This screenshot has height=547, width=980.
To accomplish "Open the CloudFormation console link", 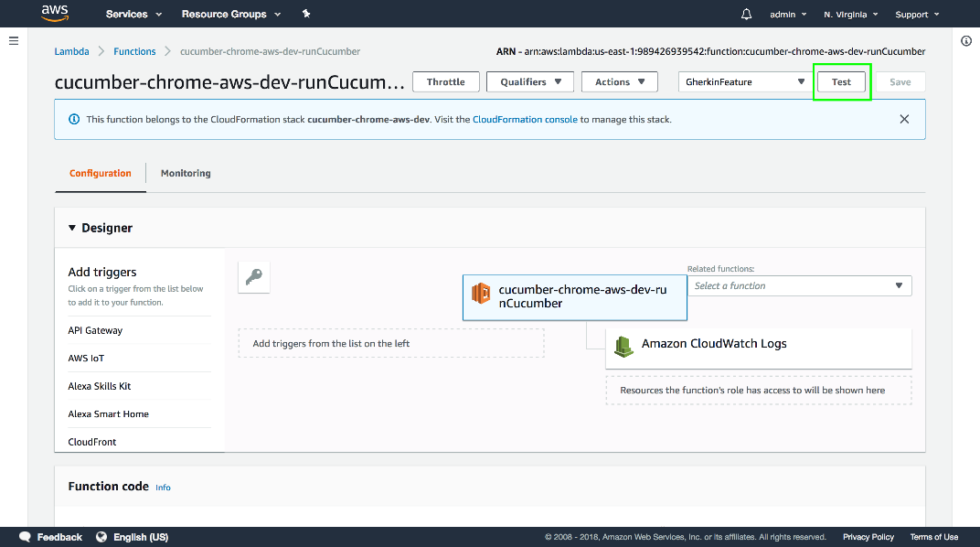I will click(x=525, y=120).
